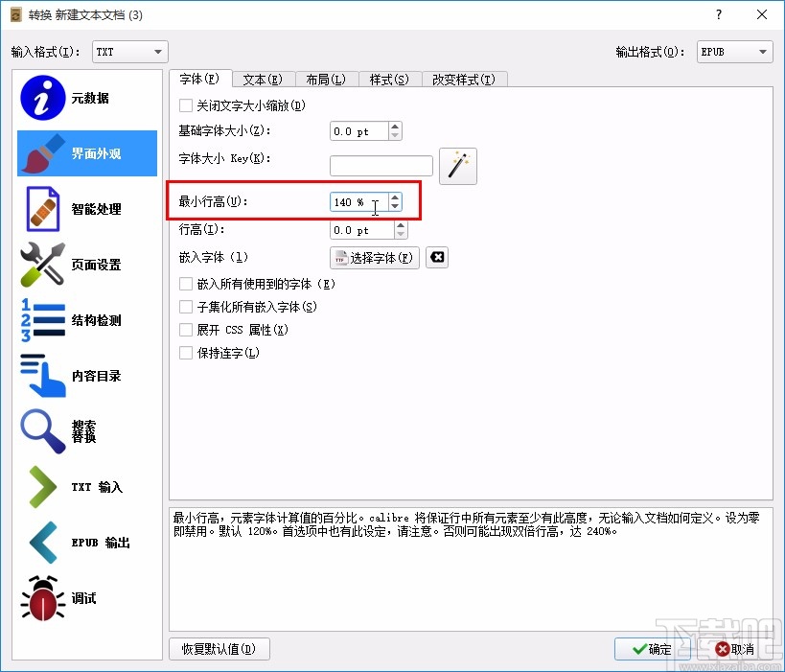Switch to the 文本 tab
Viewport: 785px width, 672px height.
coord(263,80)
